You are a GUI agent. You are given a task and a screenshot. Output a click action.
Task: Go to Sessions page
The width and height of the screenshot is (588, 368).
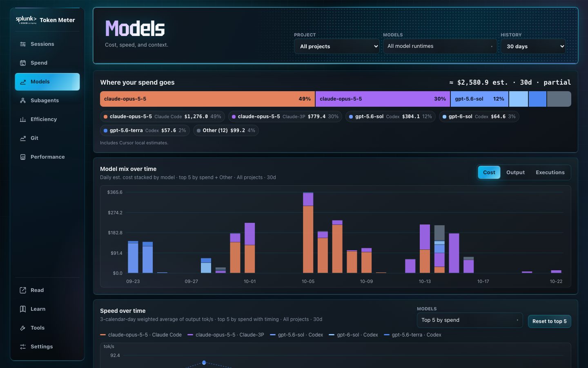pos(47,44)
